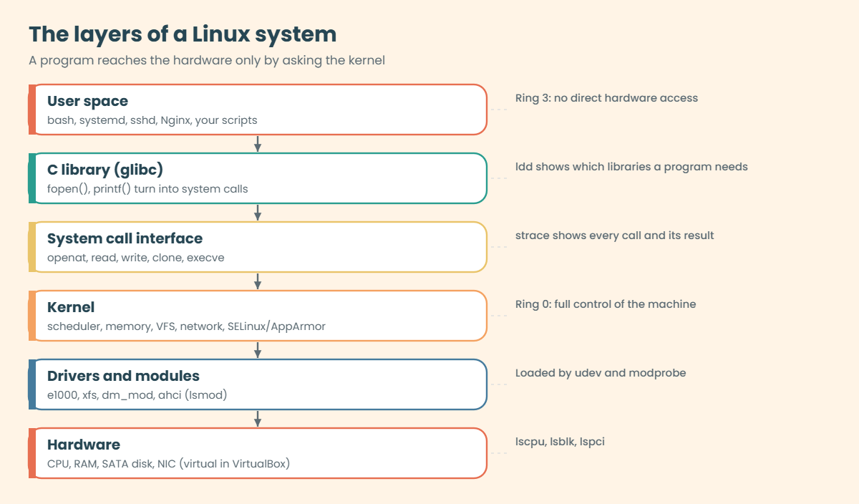Click the note "Ring 0: full control of the machine"
The width and height of the screenshot is (859, 504).
point(606,304)
